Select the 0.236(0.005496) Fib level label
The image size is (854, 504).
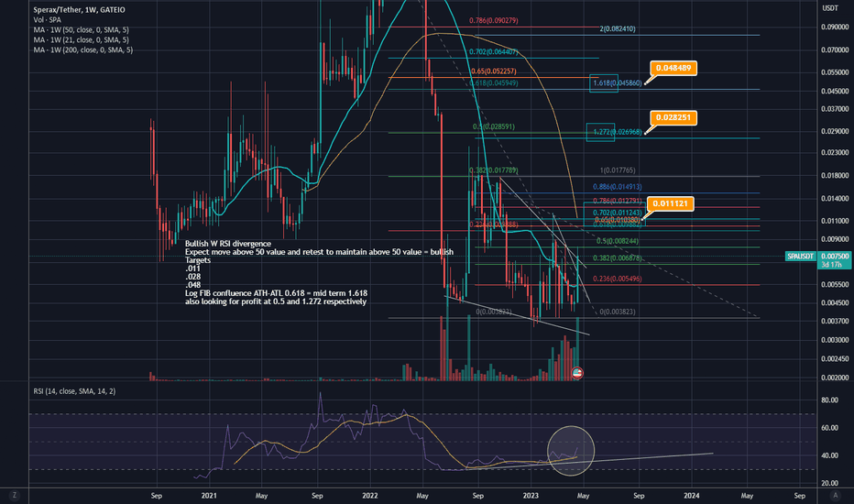coord(617,279)
